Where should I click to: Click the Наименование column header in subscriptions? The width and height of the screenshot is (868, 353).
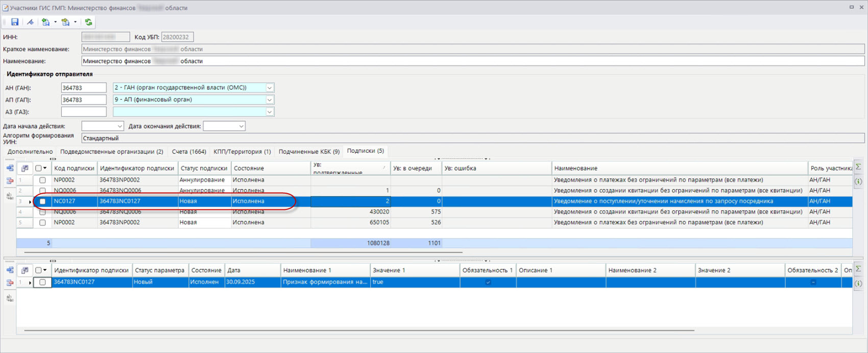[x=575, y=168]
